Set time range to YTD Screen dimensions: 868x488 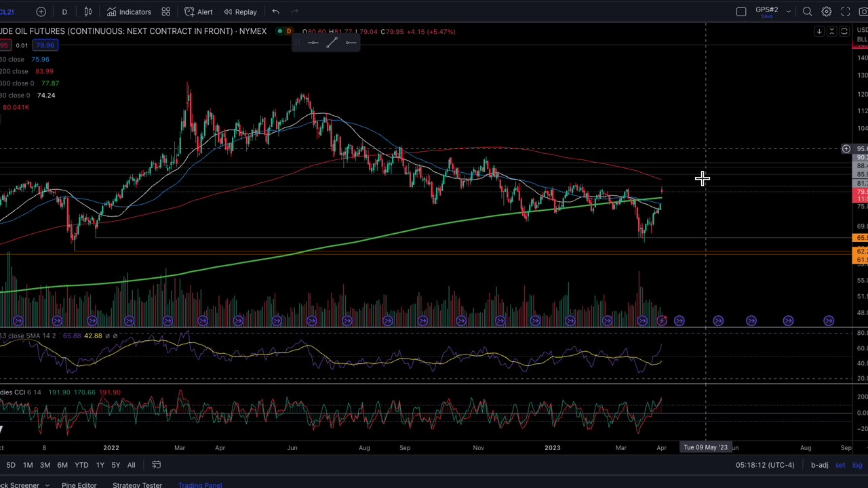(81, 465)
